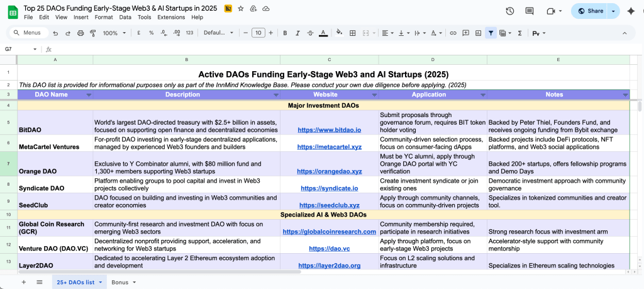Open the text color picker
This screenshot has height=289, width=644.
(x=323, y=33)
